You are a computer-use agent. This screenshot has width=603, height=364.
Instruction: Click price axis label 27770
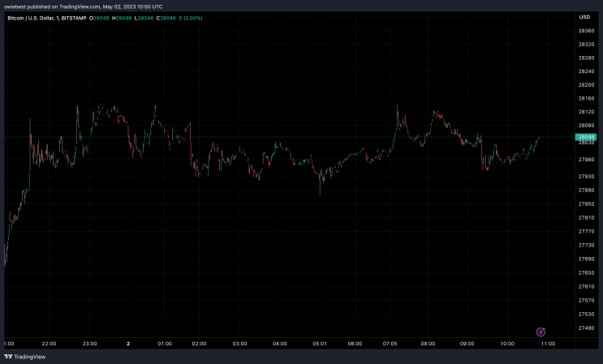tap(586, 232)
